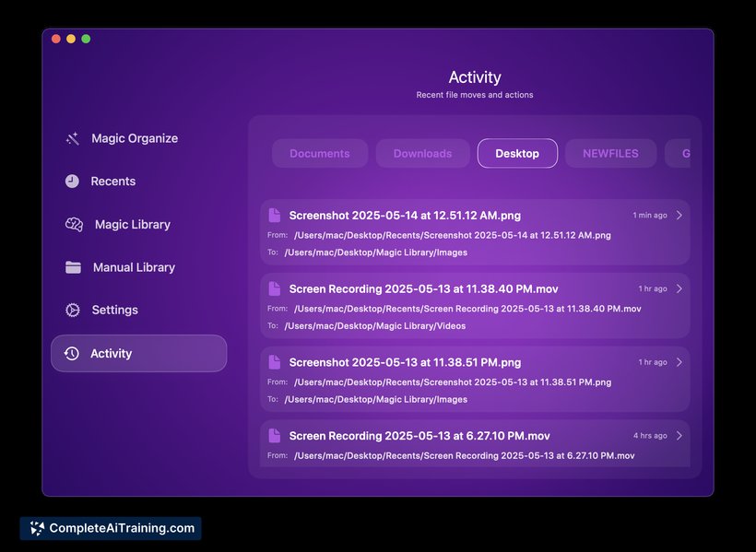Screen dimensions: 756x552
Task: Switch to the Documents tab
Action: pyautogui.click(x=320, y=153)
